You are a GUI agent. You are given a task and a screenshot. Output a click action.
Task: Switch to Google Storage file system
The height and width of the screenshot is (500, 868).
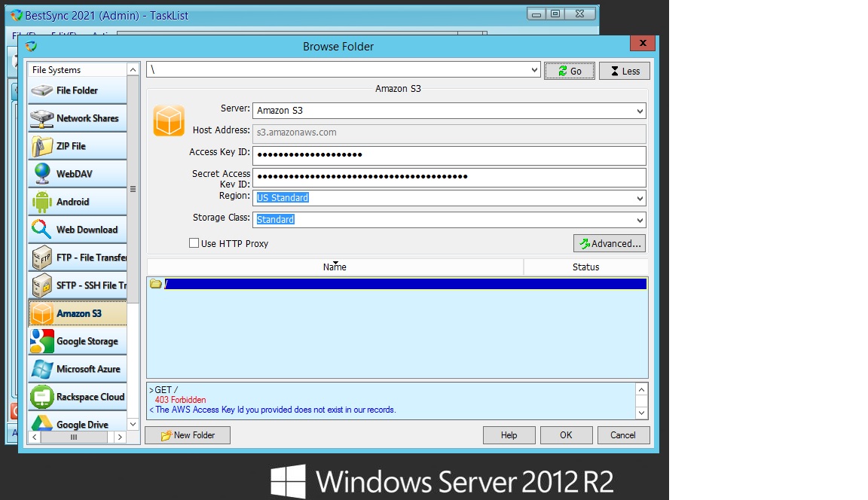tap(78, 341)
